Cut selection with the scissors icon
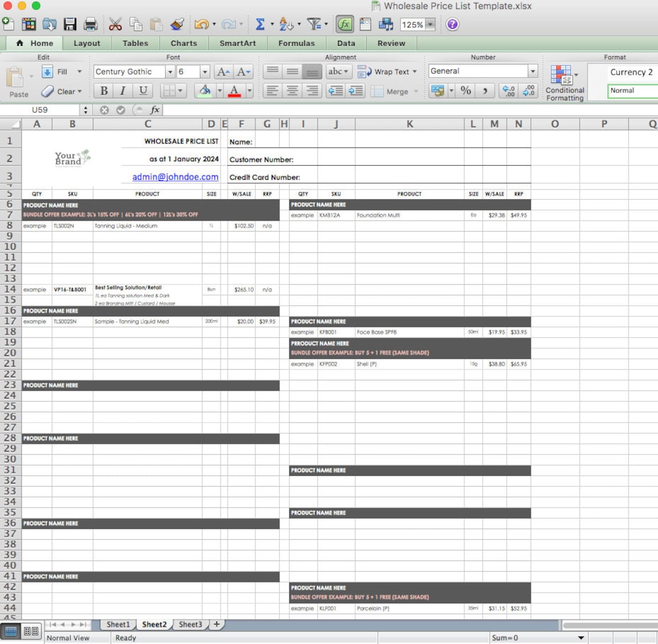 point(115,24)
